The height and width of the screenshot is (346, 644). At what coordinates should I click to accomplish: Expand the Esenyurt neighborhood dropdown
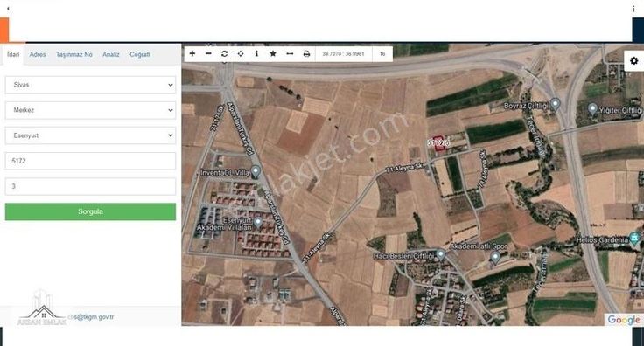click(x=90, y=135)
